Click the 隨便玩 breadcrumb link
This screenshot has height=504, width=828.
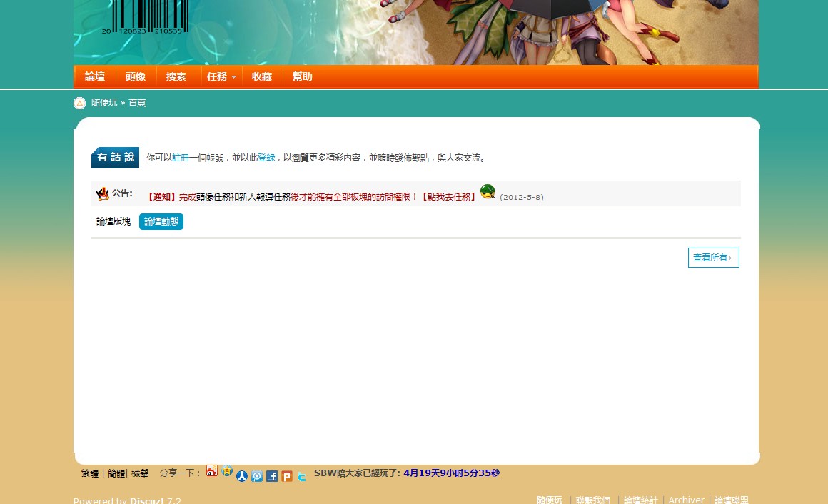point(104,103)
